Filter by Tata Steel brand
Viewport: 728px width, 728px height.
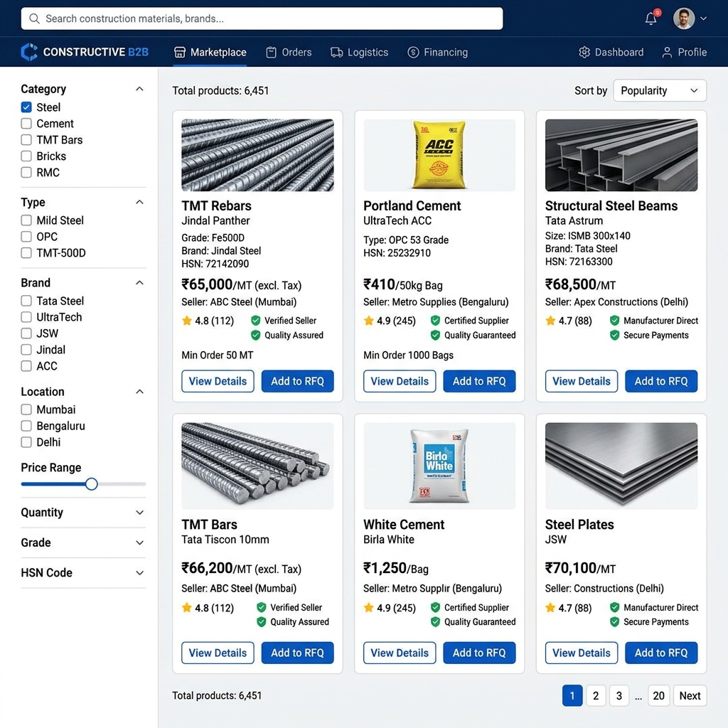26,301
